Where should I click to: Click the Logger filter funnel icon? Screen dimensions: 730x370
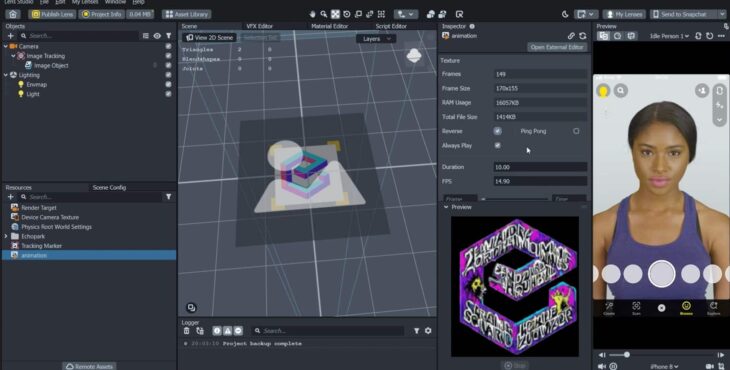click(417, 331)
